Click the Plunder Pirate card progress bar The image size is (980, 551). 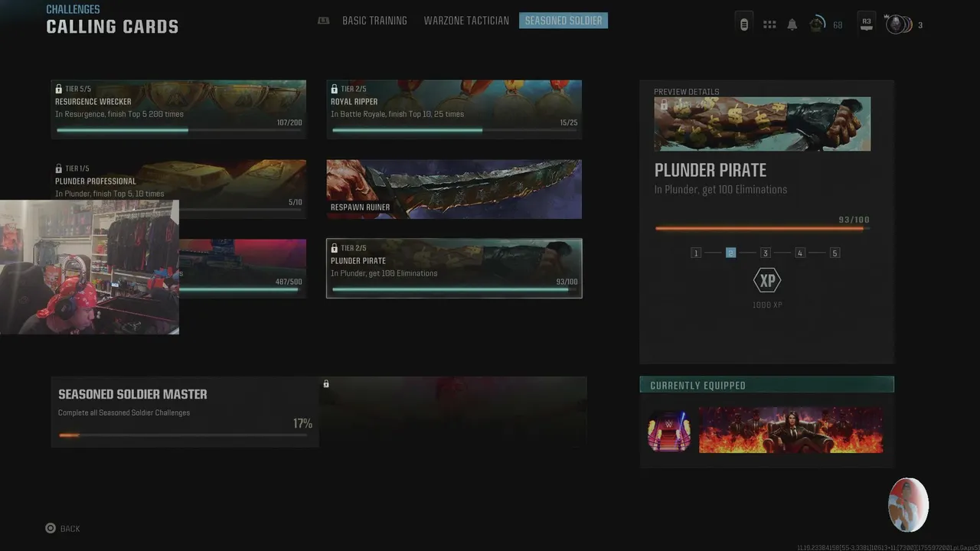point(454,289)
